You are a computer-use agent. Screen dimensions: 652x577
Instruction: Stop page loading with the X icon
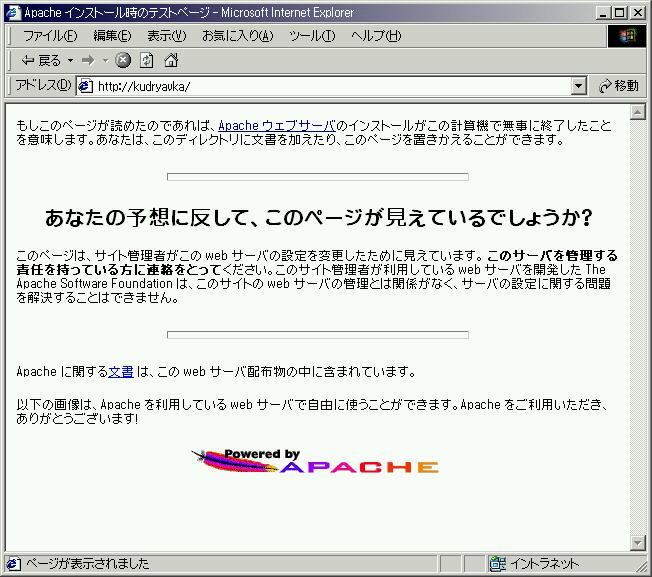123,61
